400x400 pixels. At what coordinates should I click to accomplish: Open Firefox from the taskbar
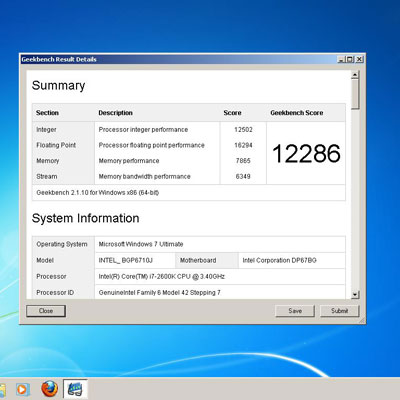(49, 389)
